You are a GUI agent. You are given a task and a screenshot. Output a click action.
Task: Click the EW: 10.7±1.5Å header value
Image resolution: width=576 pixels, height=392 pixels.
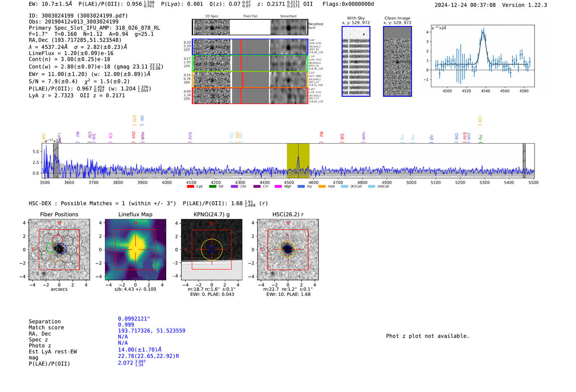(x=50, y=4)
